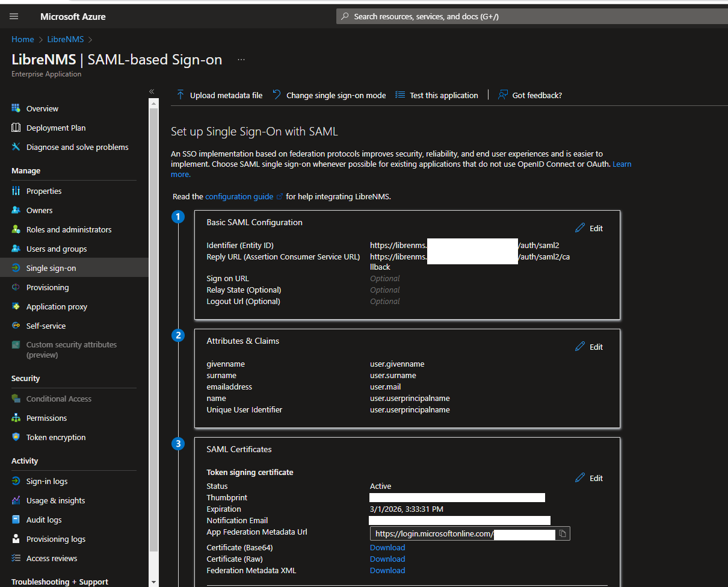Edit the Attributes & Claims section
The image size is (728, 587).
point(589,347)
